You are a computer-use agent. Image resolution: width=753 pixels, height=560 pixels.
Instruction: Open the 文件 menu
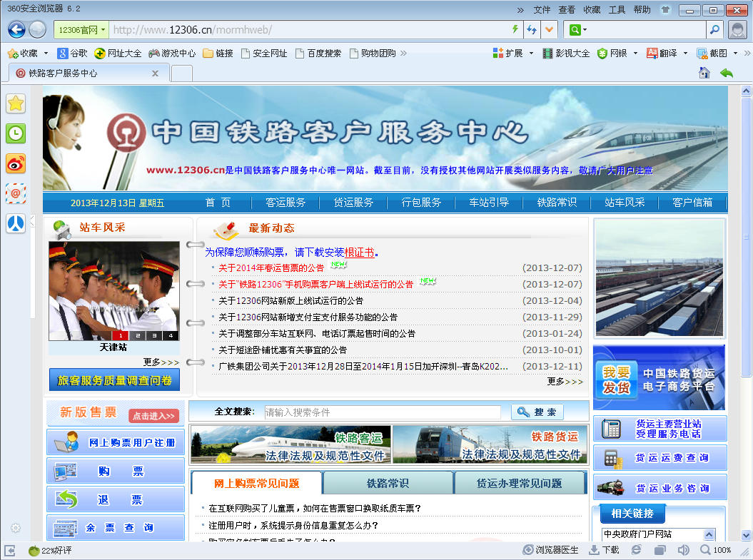click(542, 9)
